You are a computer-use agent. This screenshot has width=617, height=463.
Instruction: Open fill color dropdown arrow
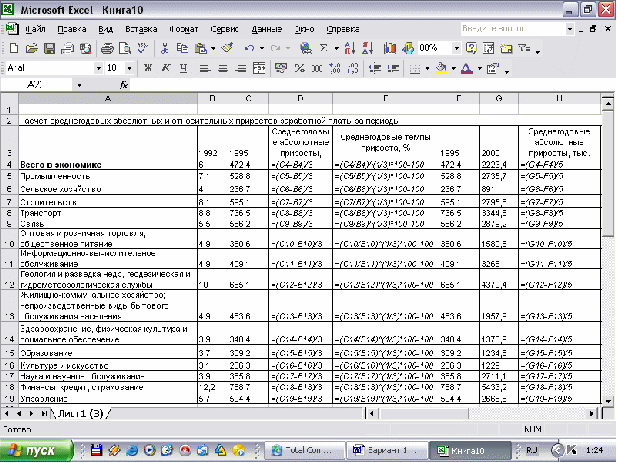tap(454, 69)
